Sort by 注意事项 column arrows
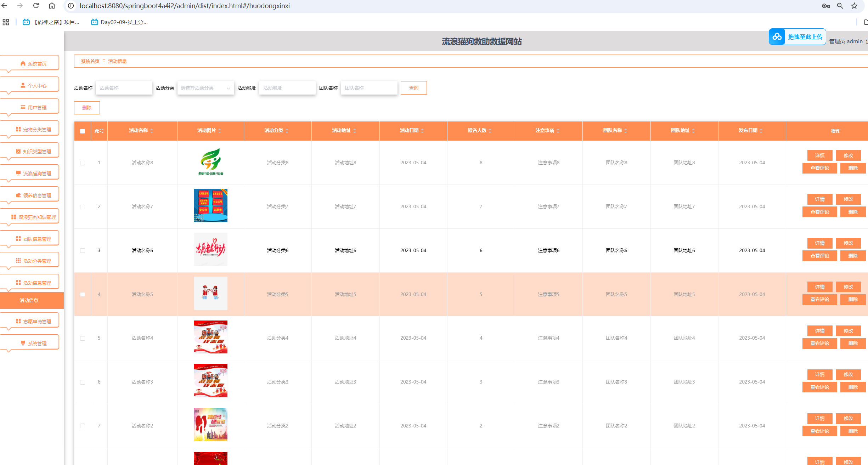868x465 pixels. tap(558, 131)
